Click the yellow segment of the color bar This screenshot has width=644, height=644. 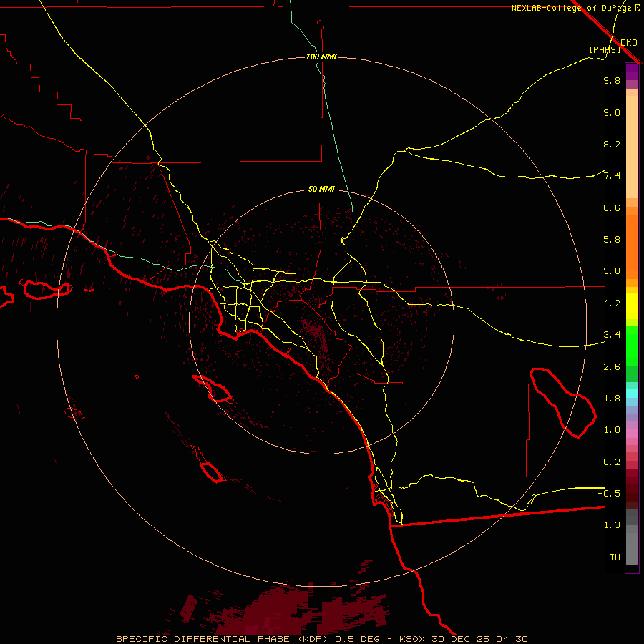click(x=632, y=306)
